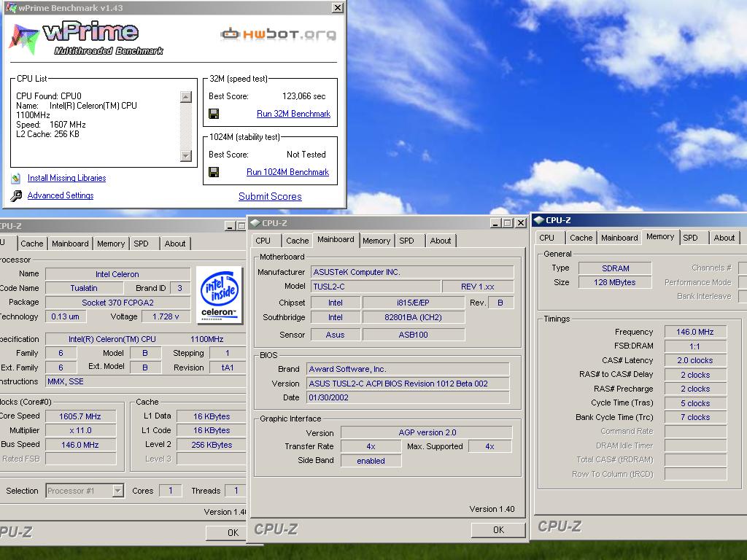Switch to Mainboard tab in left CPU-Z window

point(70,244)
